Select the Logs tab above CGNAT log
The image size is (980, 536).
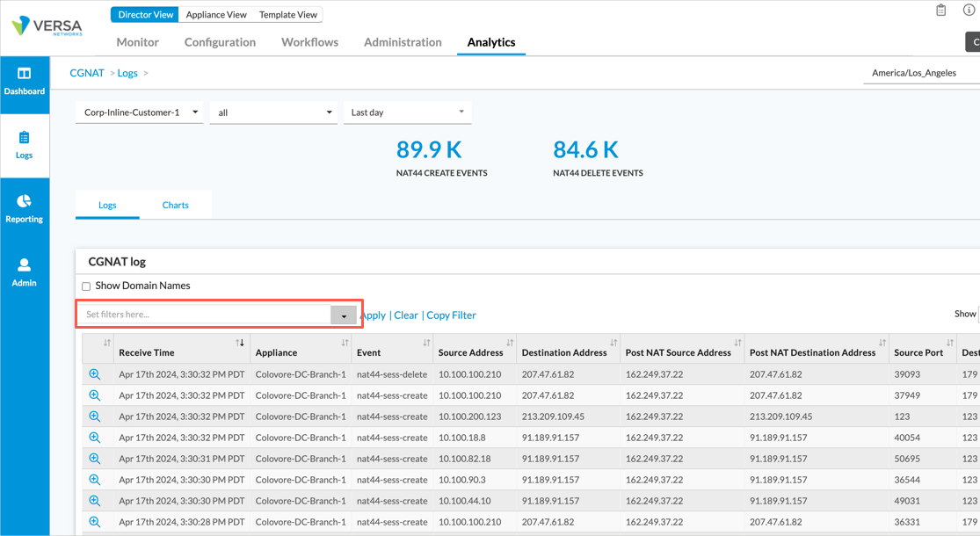click(x=107, y=205)
